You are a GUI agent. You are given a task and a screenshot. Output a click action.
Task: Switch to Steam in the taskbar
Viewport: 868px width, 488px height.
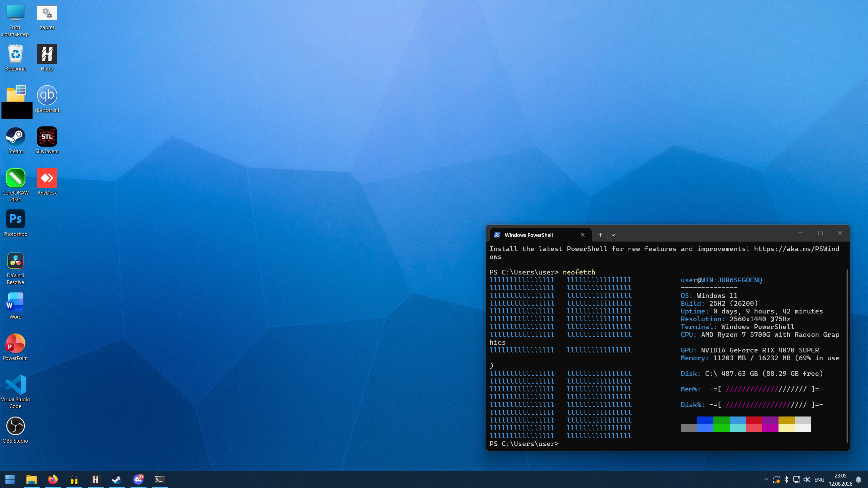(x=117, y=480)
